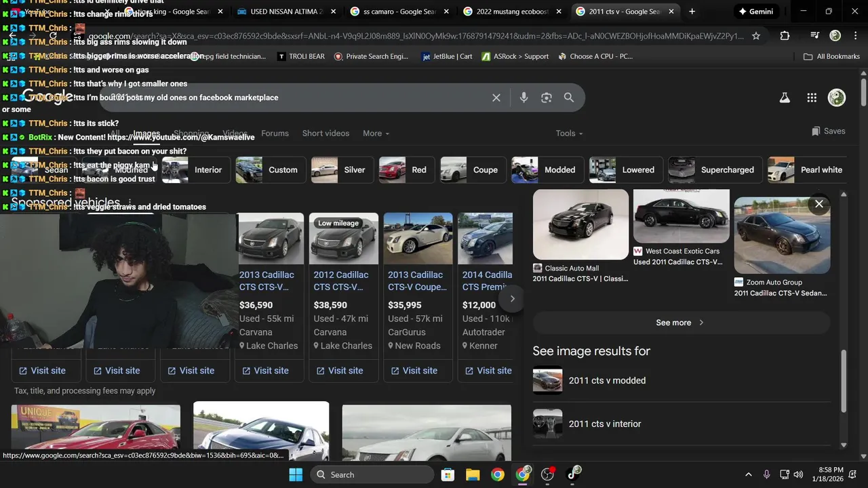Open the Chrome three-dot menu

click(854, 36)
